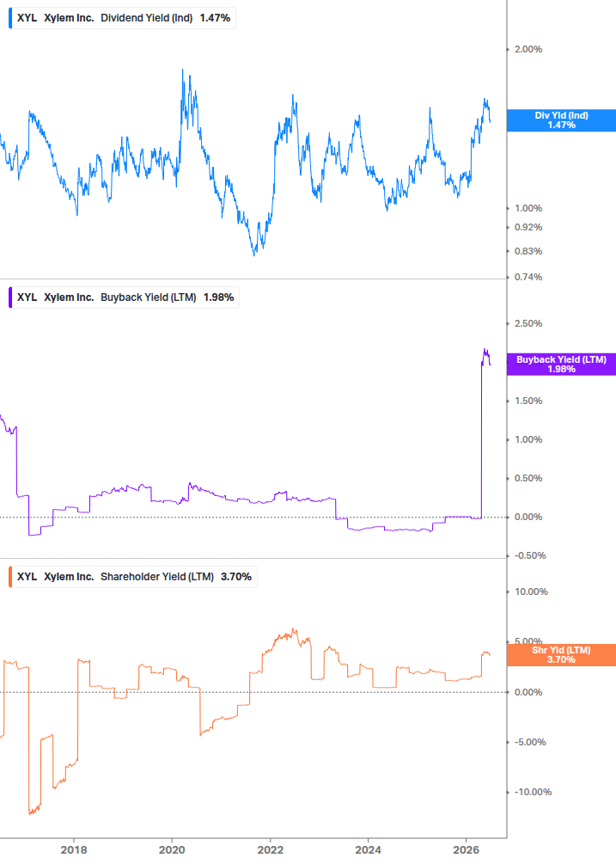Viewport: 616px width, 864px height.
Task: Select the blue Div Yld (Ind) 1.47% axis tag
Action: [561, 120]
